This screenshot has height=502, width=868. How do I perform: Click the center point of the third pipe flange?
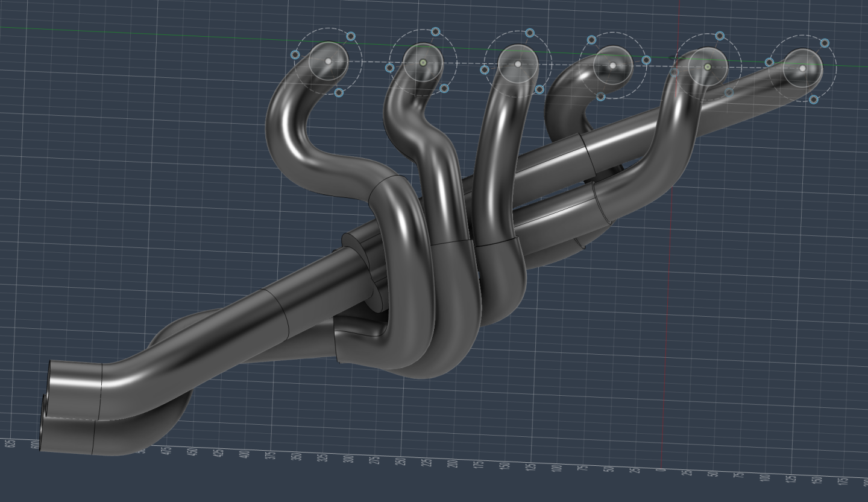pos(518,64)
